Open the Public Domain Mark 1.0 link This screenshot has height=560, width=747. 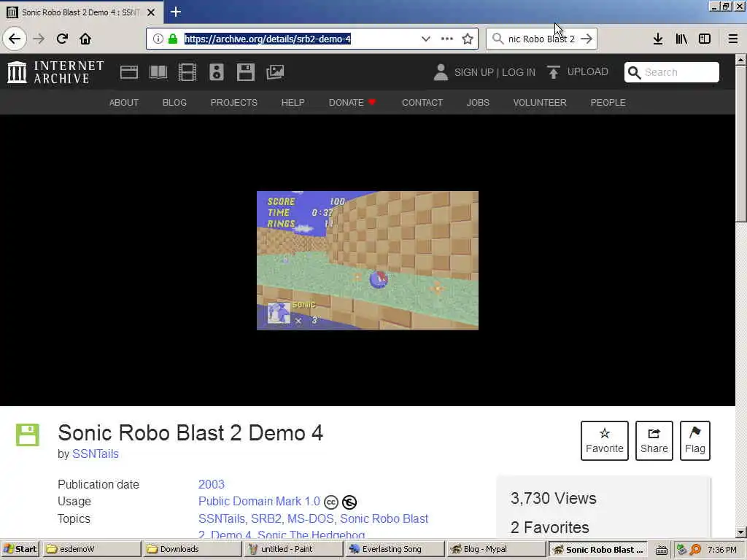[x=259, y=502]
